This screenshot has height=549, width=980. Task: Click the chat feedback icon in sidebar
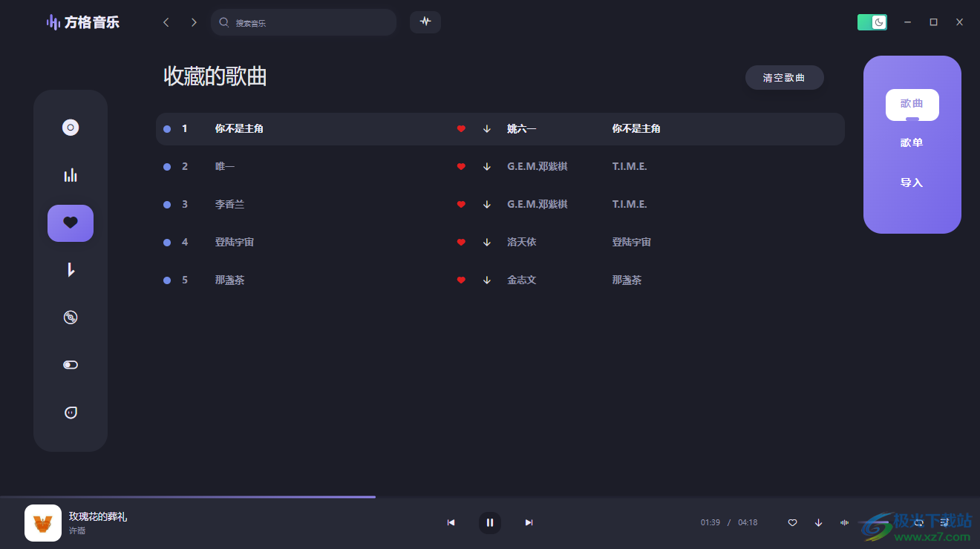[x=70, y=412]
